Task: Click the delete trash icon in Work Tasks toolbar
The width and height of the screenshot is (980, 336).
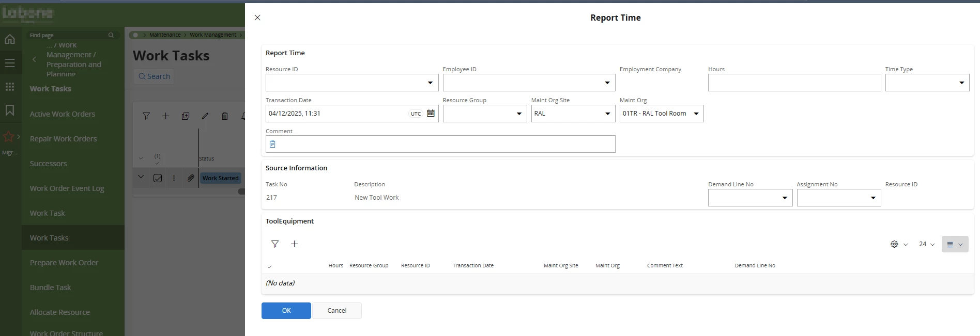Action: click(x=225, y=116)
